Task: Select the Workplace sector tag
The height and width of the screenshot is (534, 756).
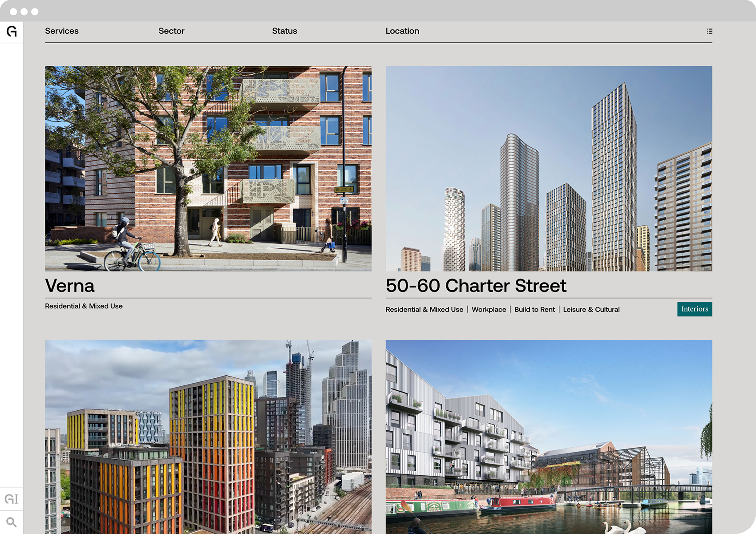Action: pos(489,310)
